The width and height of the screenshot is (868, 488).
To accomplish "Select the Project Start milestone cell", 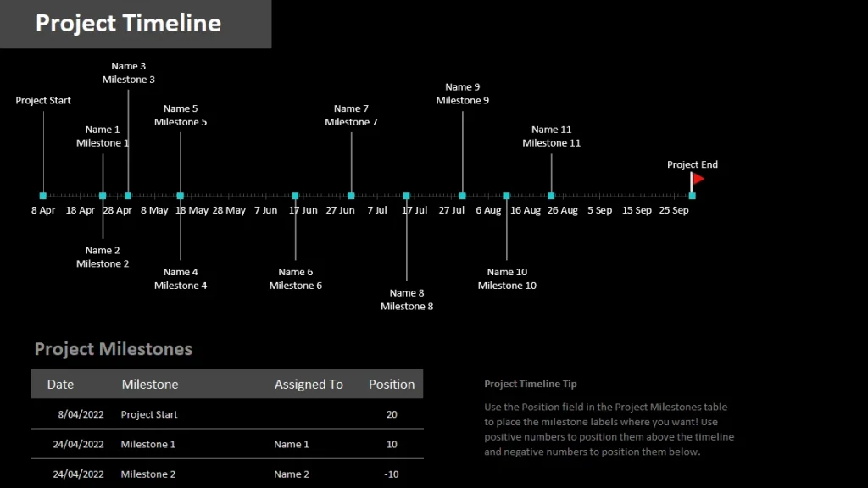I will tap(149, 414).
